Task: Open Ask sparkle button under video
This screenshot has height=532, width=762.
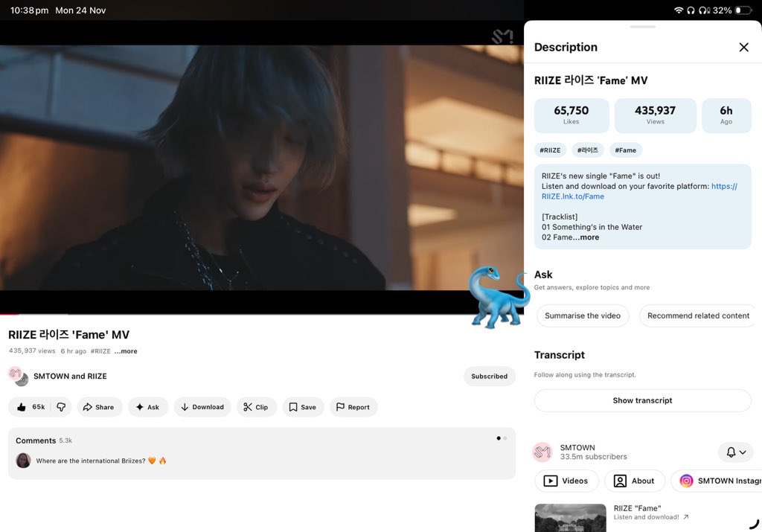Action: (x=148, y=407)
